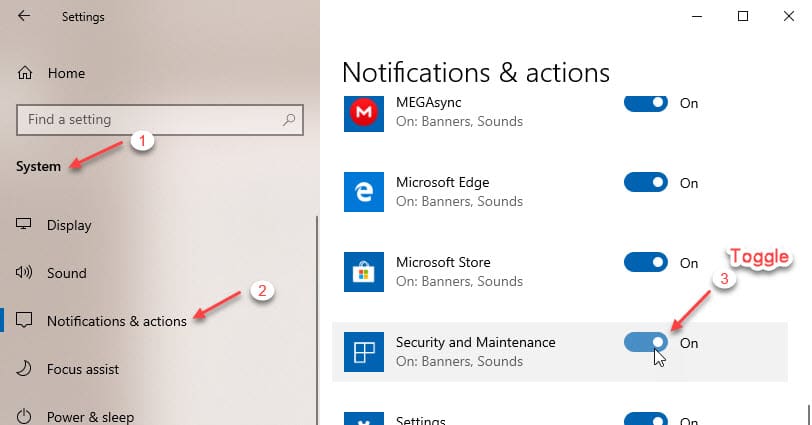This screenshot has height=425, width=812.
Task: Open Security and Maintenance notification details
Action: click(x=560, y=352)
